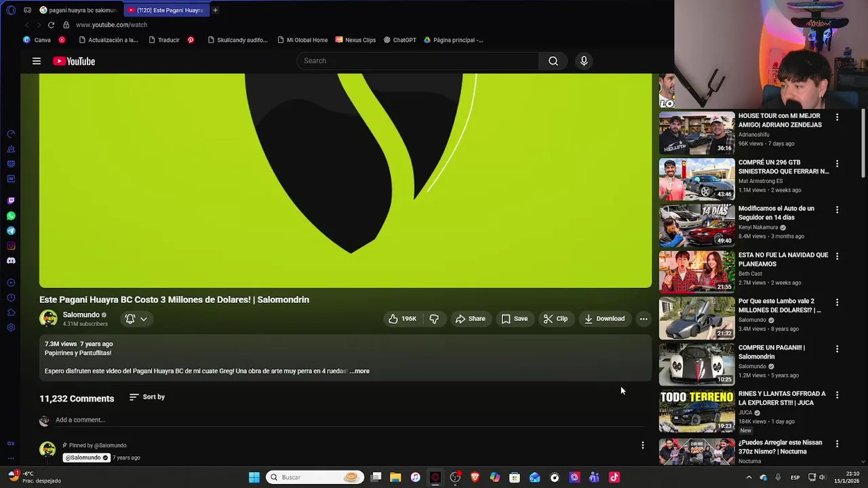
Task: Open options menu for Lambo video
Action: point(837,302)
